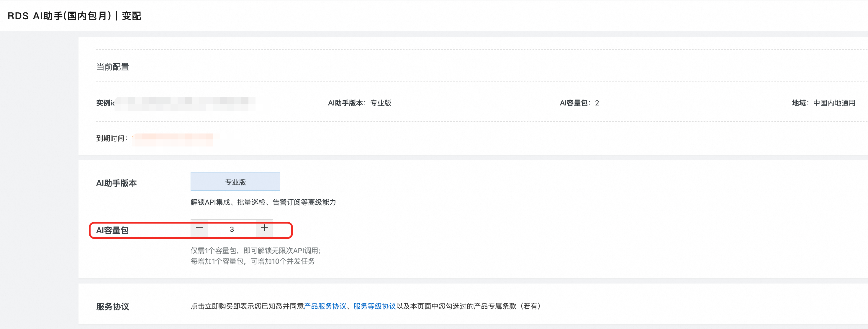Click the AI容量包 label in red box
This screenshot has height=329, width=868.
[112, 230]
